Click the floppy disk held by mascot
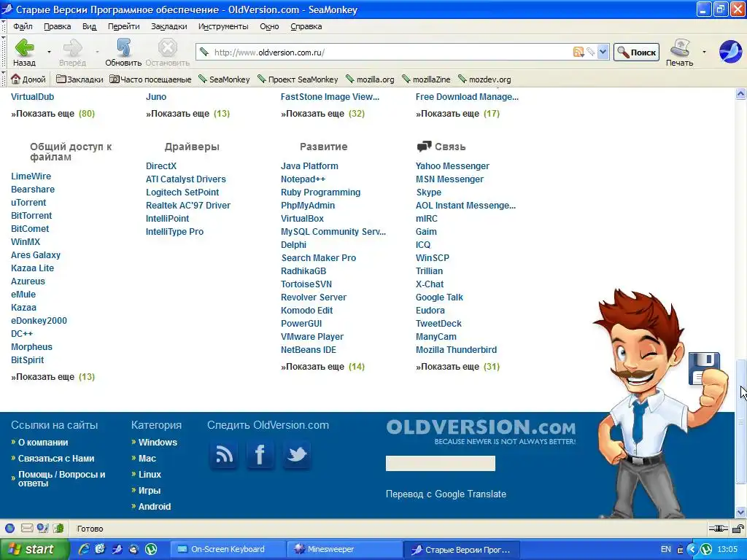Screen dimensions: 747x560 coord(704,367)
